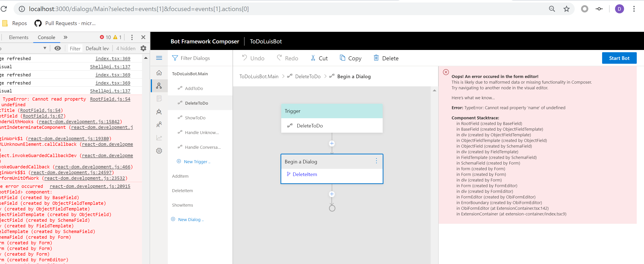Toggle the Composer hamburger menu
The height and width of the screenshot is (264, 644).
[159, 58]
